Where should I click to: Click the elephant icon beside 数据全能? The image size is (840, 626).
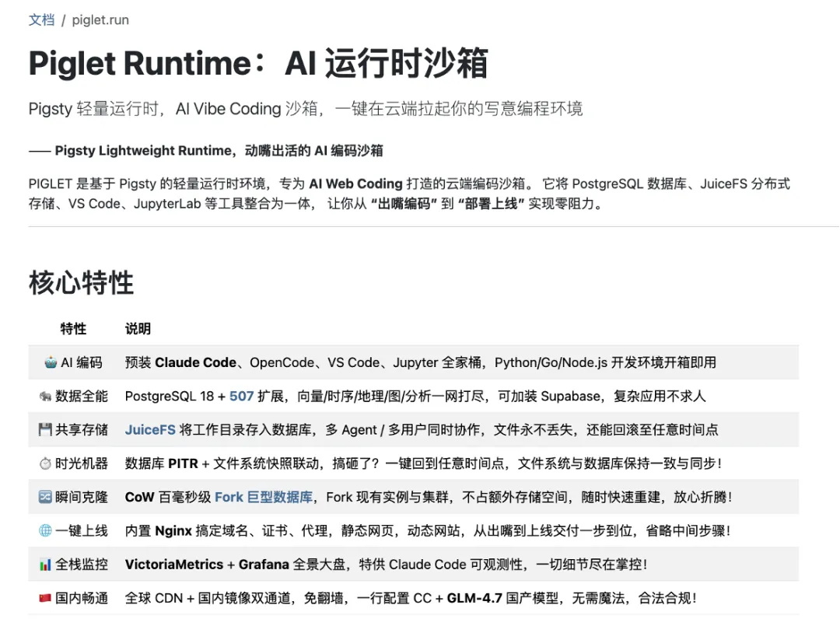[x=45, y=396]
